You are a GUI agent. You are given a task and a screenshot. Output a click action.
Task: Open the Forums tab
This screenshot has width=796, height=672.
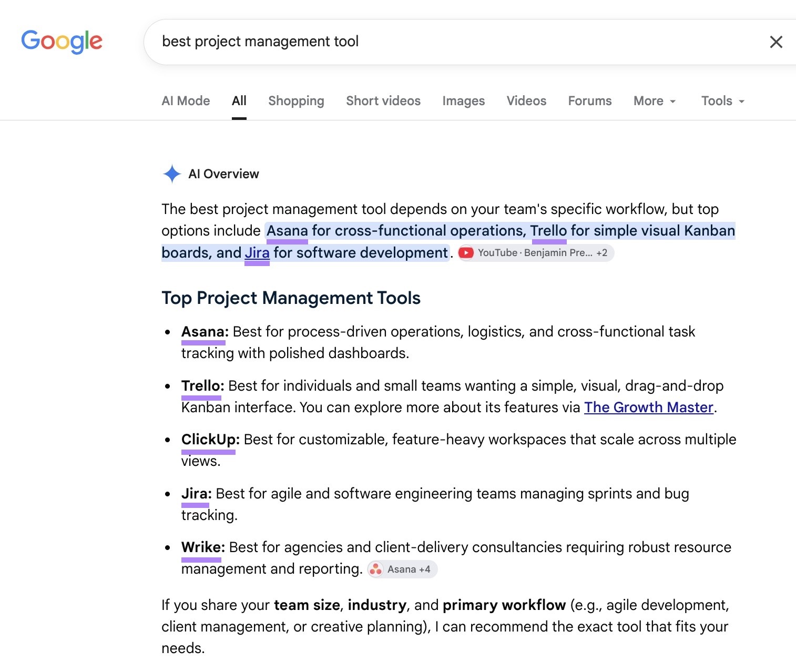(x=590, y=101)
